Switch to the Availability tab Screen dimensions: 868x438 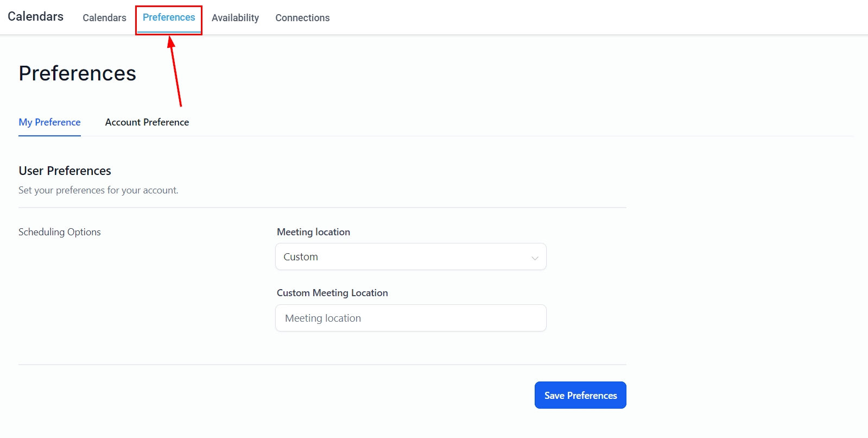235,18
